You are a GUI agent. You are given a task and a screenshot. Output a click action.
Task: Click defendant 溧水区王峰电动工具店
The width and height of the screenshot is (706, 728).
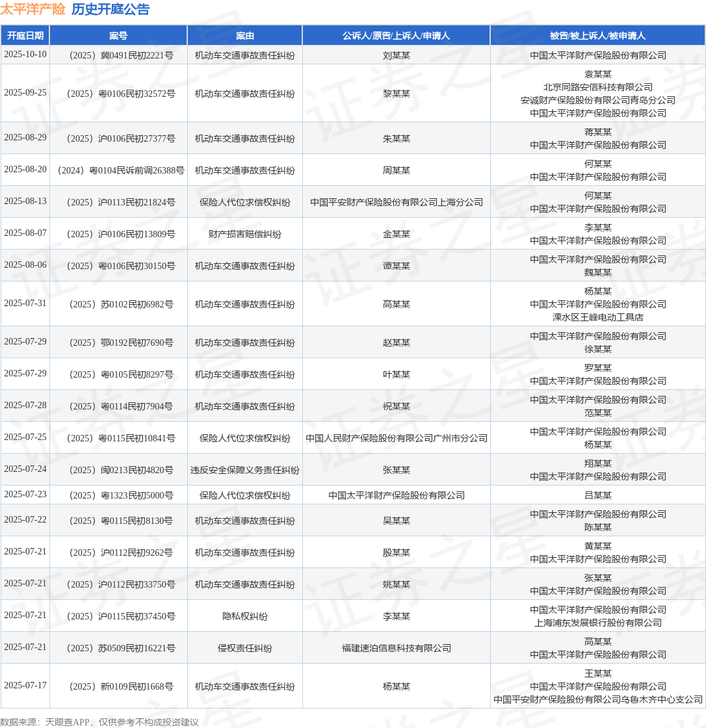(x=598, y=318)
